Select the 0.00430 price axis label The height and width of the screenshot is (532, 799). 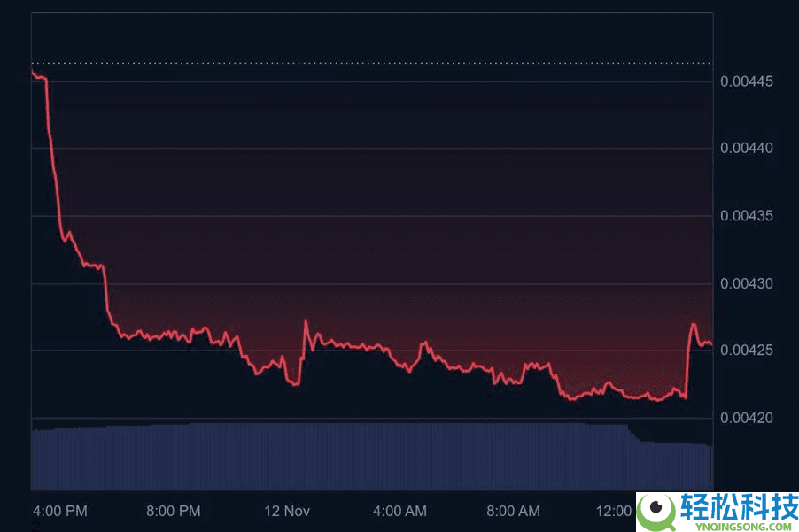[x=747, y=283]
